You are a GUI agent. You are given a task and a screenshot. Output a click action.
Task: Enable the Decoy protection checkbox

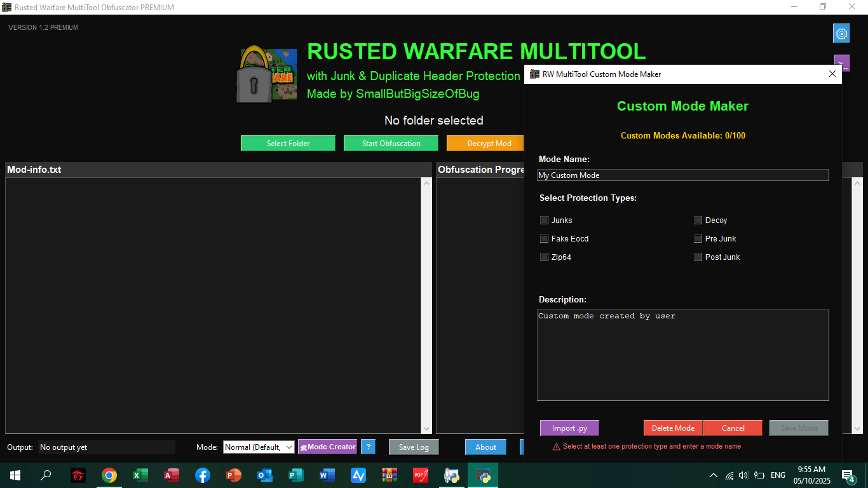698,220
